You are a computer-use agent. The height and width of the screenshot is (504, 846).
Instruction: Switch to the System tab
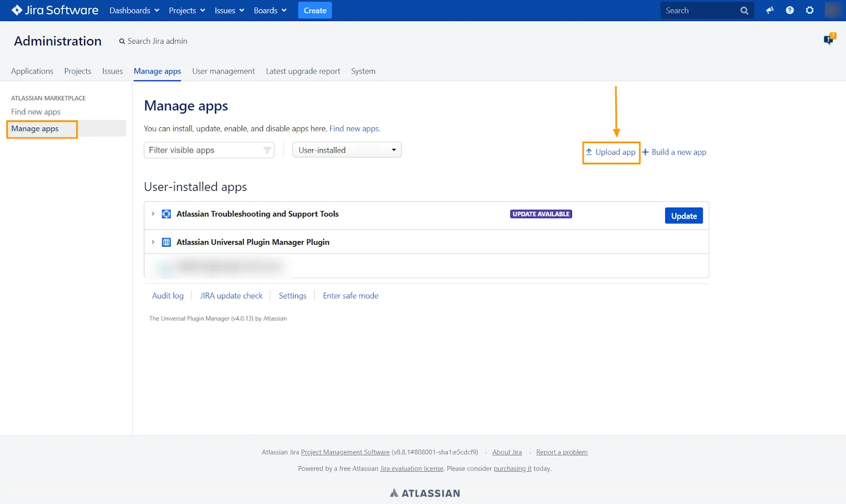[363, 71]
